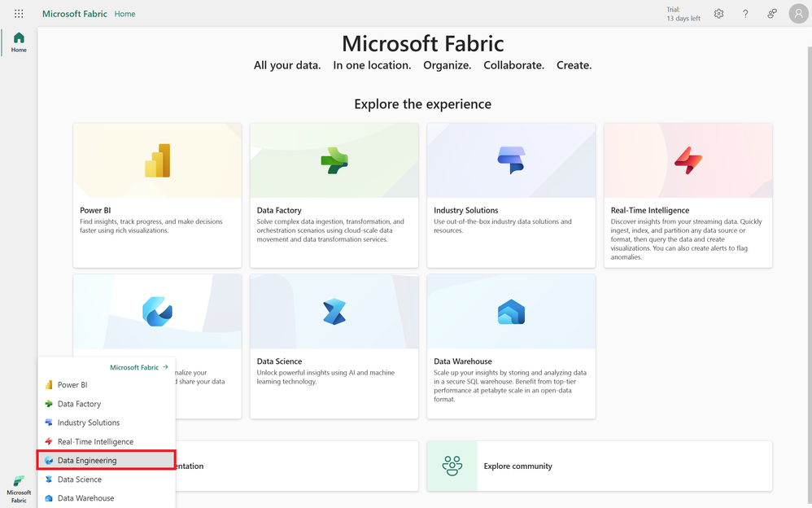Viewport: 812px width, 508px height.
Task: Select Data Factory label in the switcher menu
Action: pos(79,404)
